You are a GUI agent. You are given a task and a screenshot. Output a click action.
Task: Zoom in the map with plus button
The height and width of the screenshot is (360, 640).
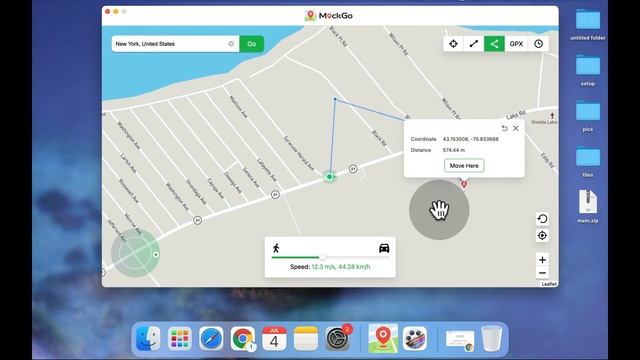point(542,260)
